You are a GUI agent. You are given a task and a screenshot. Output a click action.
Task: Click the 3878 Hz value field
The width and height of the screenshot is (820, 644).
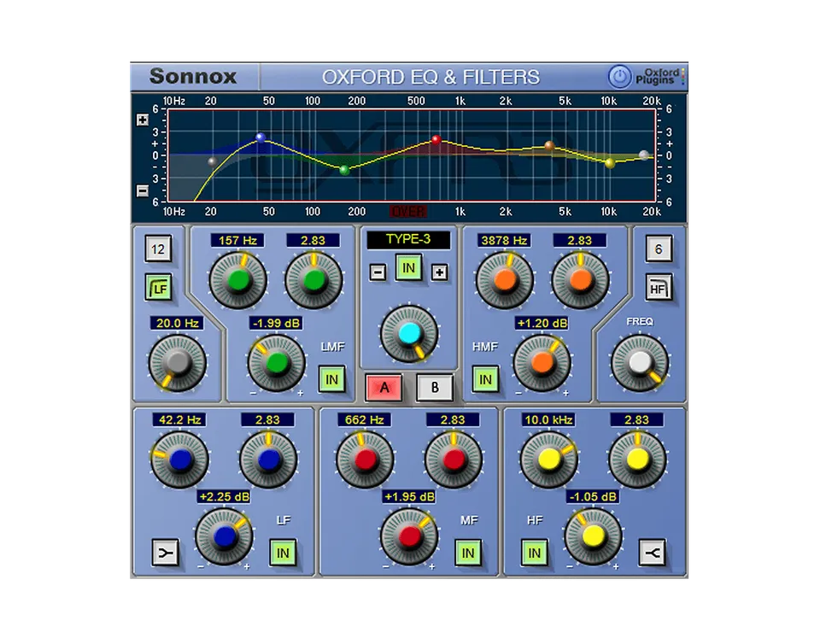(504, 241)
